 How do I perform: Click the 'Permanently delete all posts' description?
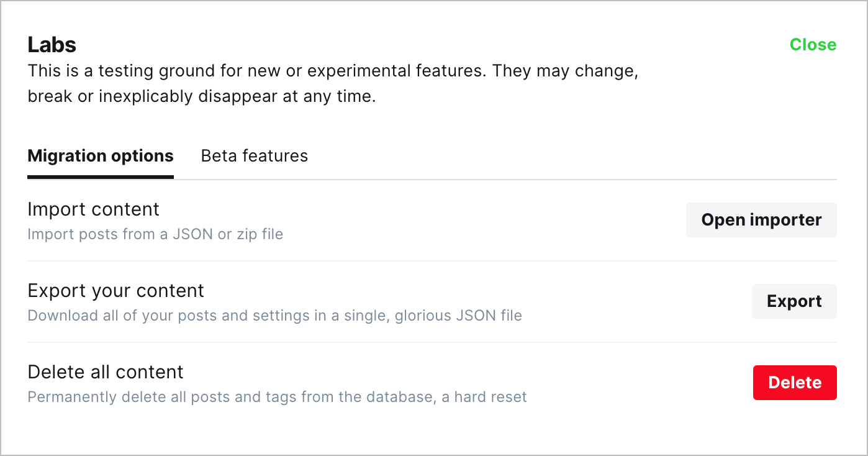[278, 397]
